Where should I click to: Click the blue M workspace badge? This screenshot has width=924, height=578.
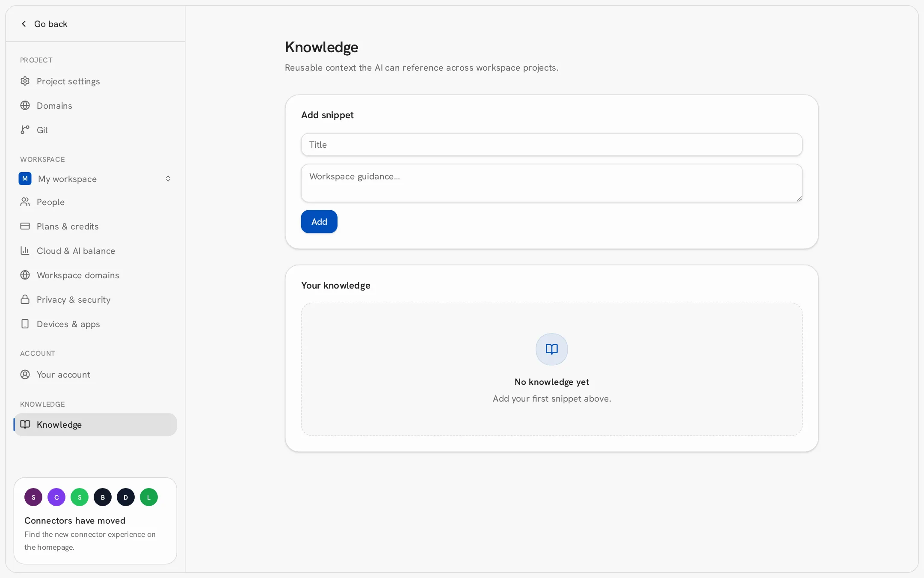point(25,179)
